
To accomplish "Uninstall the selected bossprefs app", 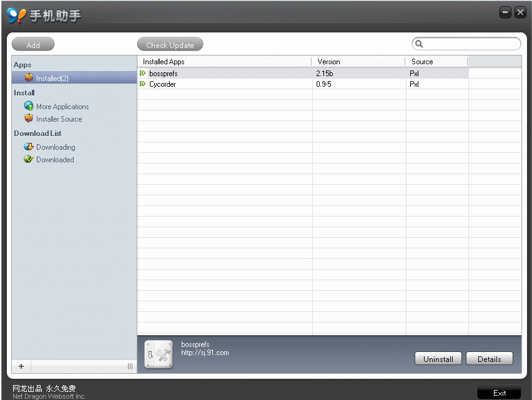I will coord(438,359).
